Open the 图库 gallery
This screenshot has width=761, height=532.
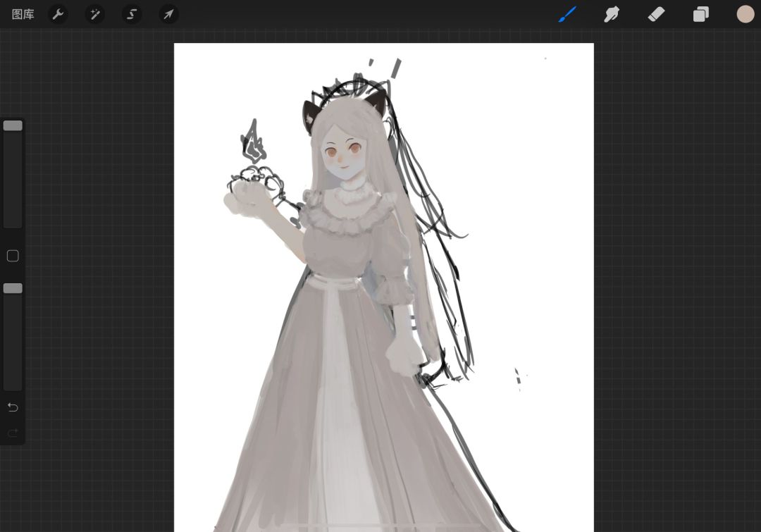tap(23, 15)
